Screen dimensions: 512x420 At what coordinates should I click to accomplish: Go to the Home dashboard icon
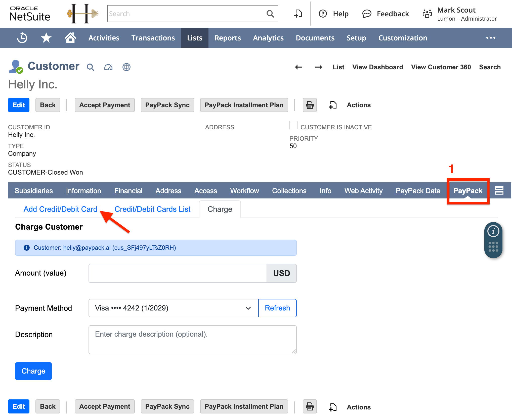(x=70, y=38)
